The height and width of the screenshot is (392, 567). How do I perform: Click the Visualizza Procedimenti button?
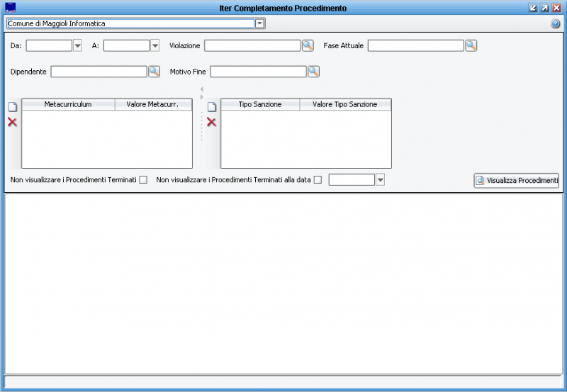point(517,181)
